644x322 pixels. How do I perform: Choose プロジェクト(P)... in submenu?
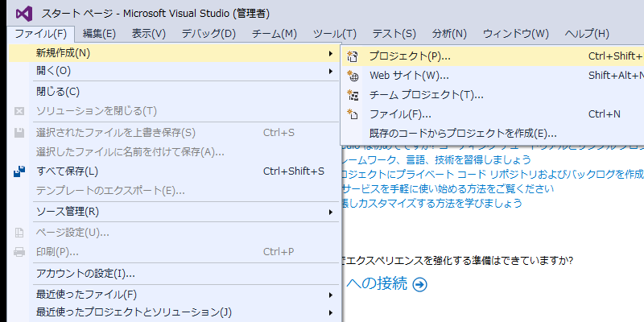click(493, 56)
